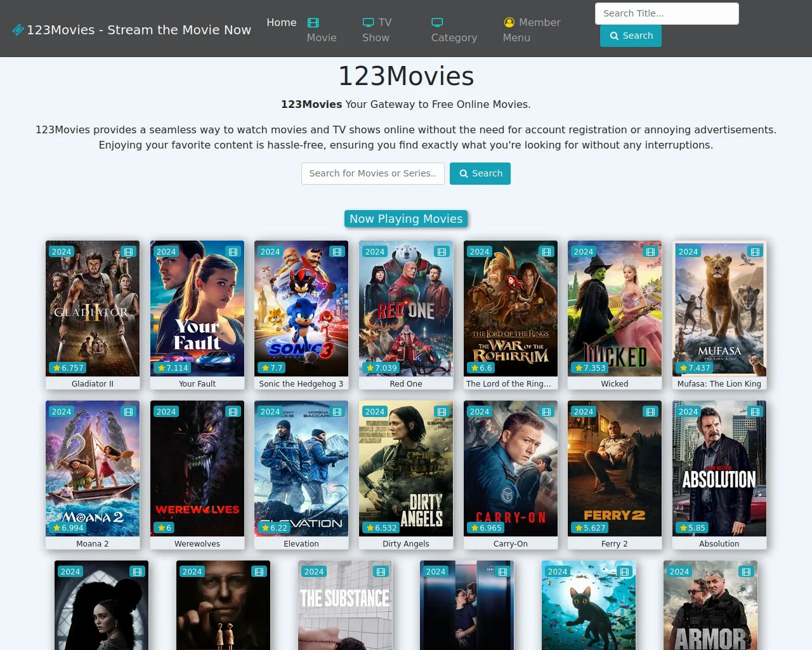The height and width of the screenshot is (650, 812).
Task: Open the Member Menu navigation item
Action: [x=532, y=30]
